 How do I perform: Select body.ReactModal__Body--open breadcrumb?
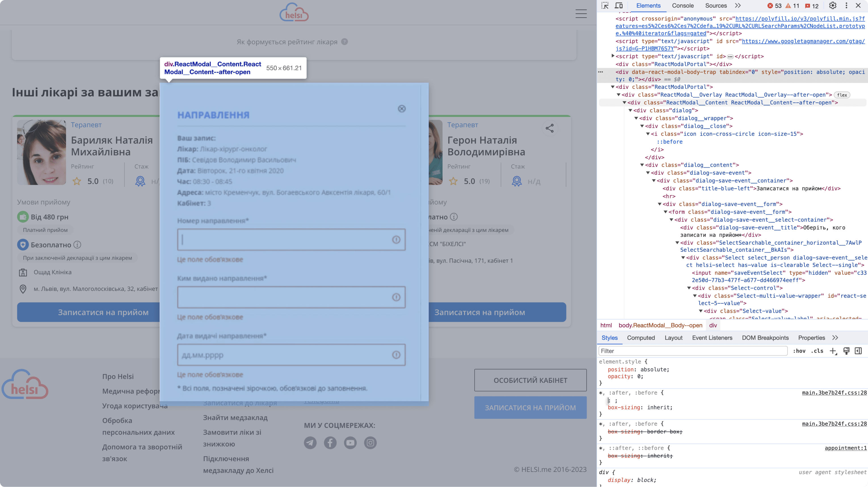[x=660, y=325]
